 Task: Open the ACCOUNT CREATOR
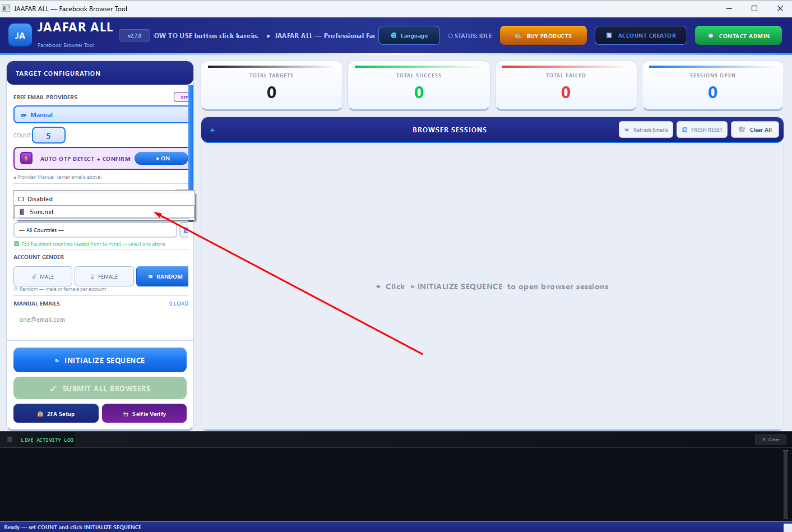pos(641,35)
